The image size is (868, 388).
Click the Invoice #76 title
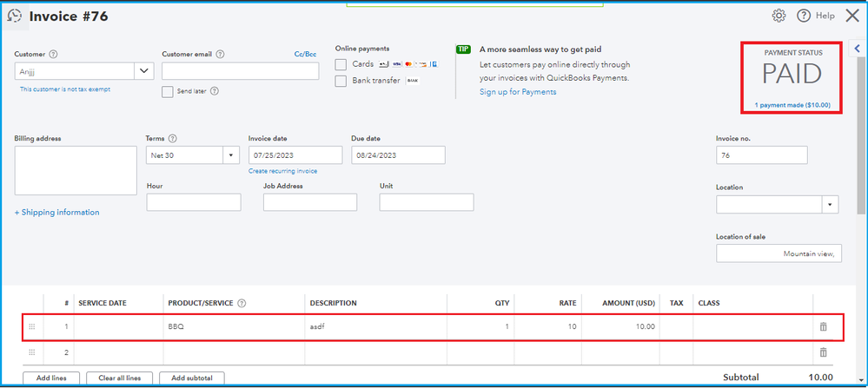(69, 16)
